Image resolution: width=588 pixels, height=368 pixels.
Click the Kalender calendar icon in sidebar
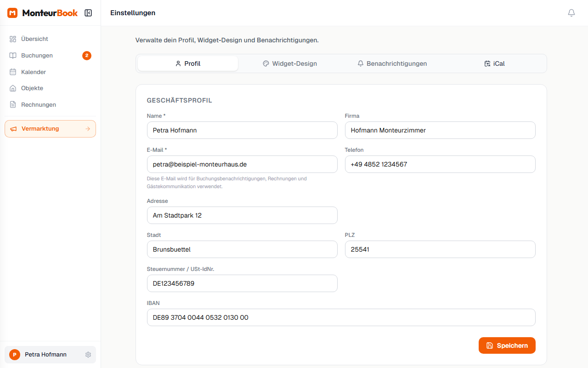(13, 72)
